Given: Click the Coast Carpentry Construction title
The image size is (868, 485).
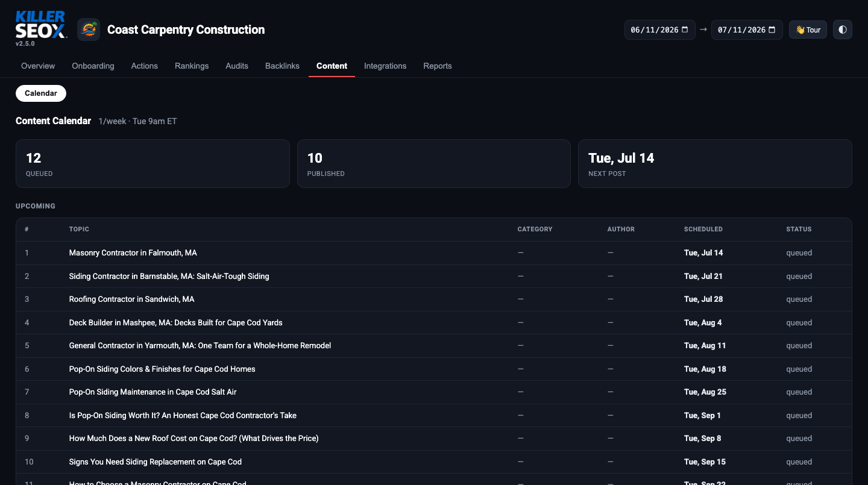Looking at the screenshot, I should [186, 30].
